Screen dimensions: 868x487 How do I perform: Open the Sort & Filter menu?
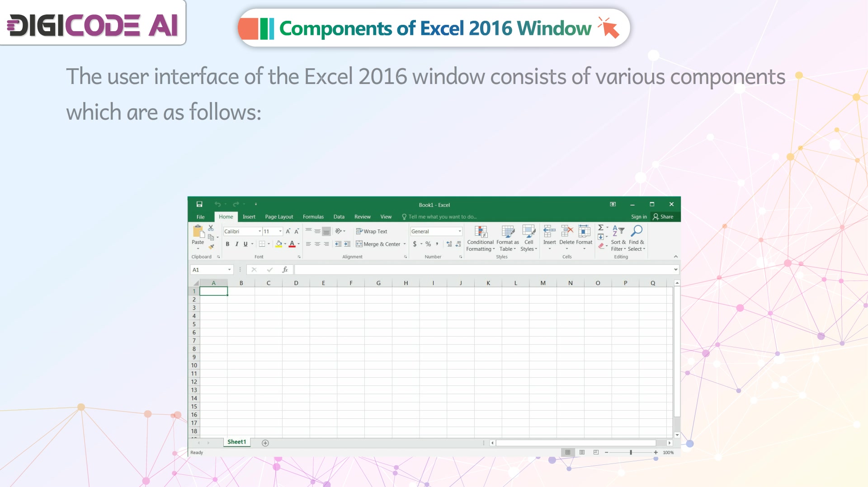[x=618, y=239]
